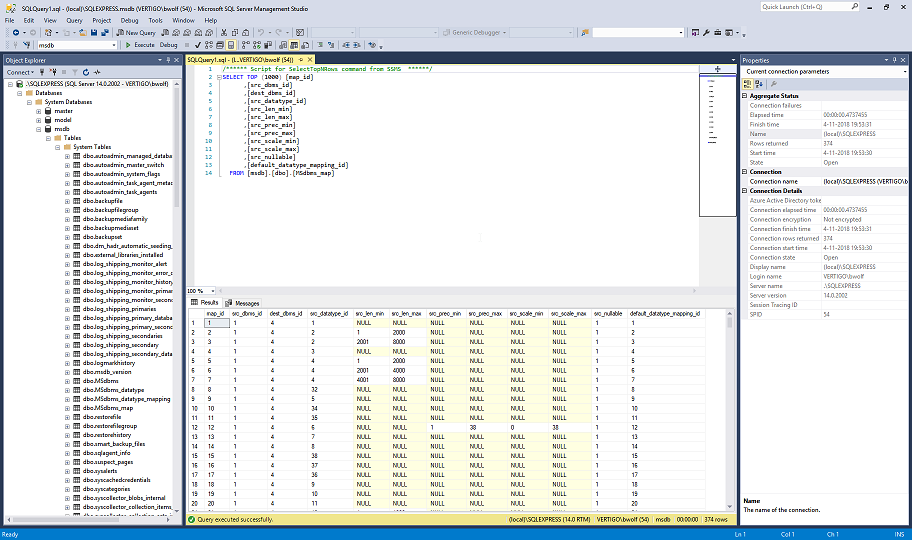
Task: Click the Undo arrow icon
Action: (261, 33)
